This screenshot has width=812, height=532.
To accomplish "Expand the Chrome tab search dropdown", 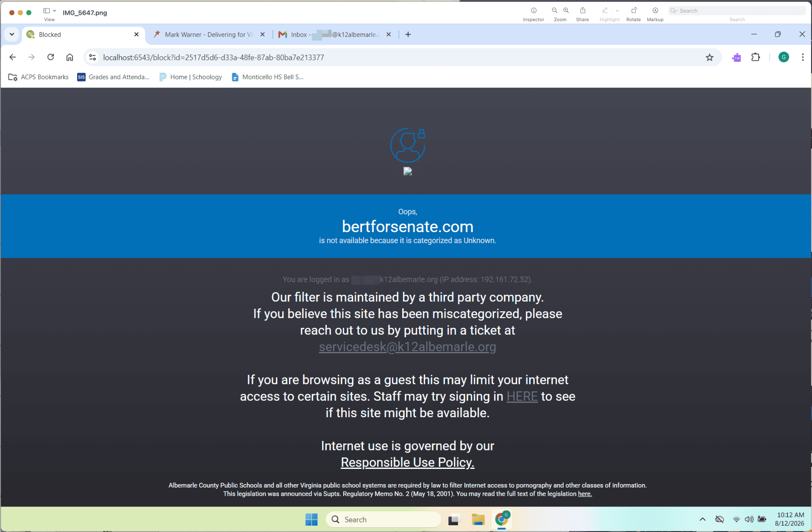I will point(12,35).
